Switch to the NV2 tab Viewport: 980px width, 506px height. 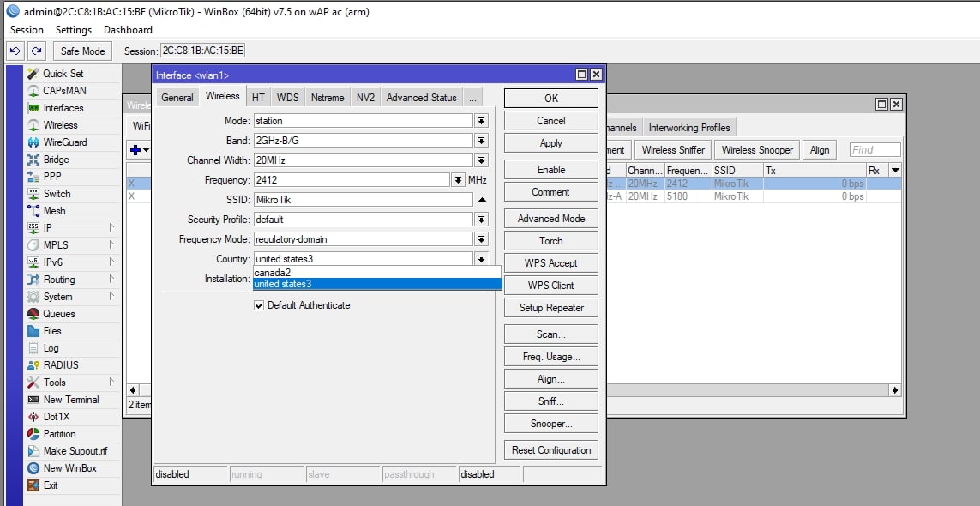point(365,98)
